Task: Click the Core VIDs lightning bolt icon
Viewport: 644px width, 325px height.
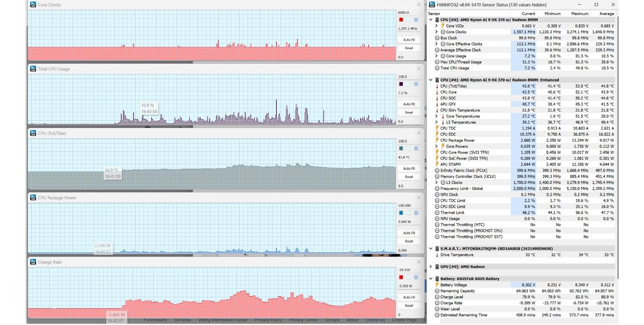Action: (x=443, y=26)
